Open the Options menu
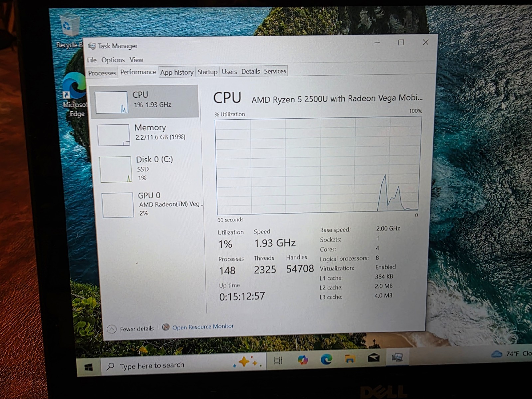 click(x=113, y=60)
